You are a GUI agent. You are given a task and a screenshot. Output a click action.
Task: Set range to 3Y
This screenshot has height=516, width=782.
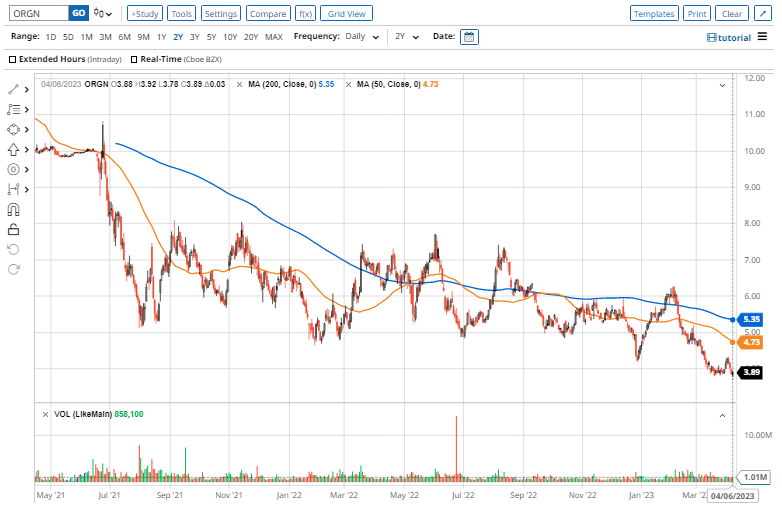click(x=195, y=37)
